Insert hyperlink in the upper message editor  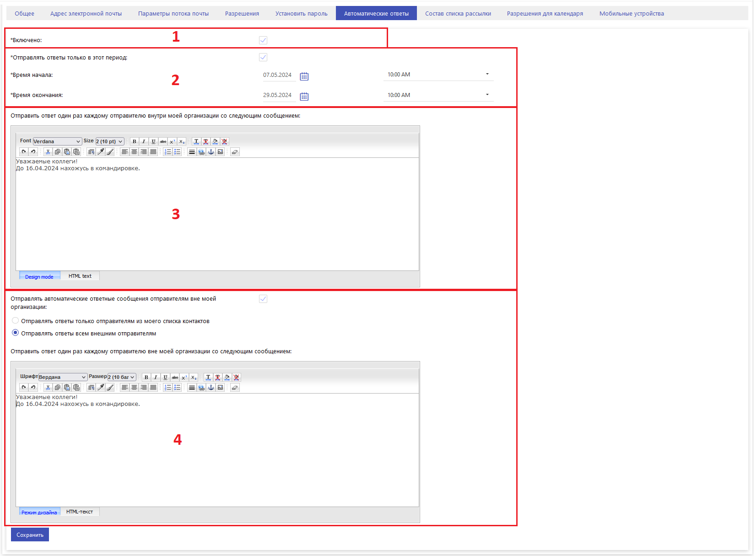201,152
